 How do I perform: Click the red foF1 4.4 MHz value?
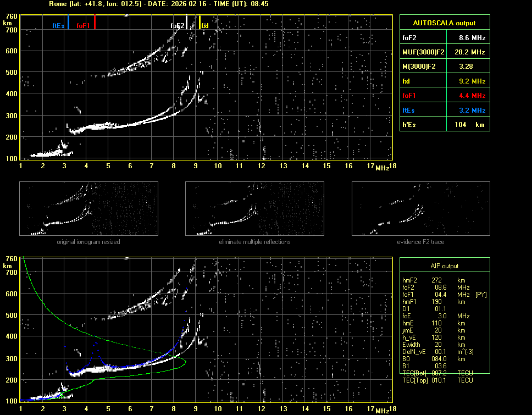472,96
